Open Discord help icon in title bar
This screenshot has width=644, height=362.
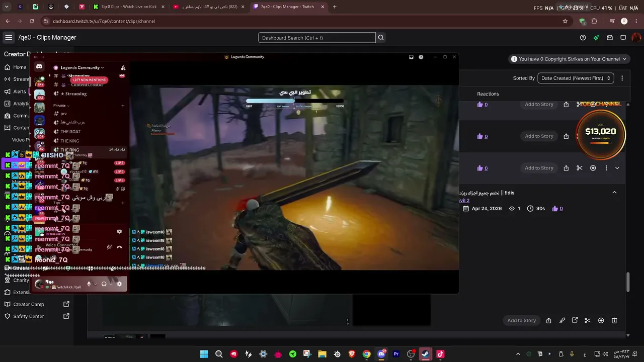421,57
